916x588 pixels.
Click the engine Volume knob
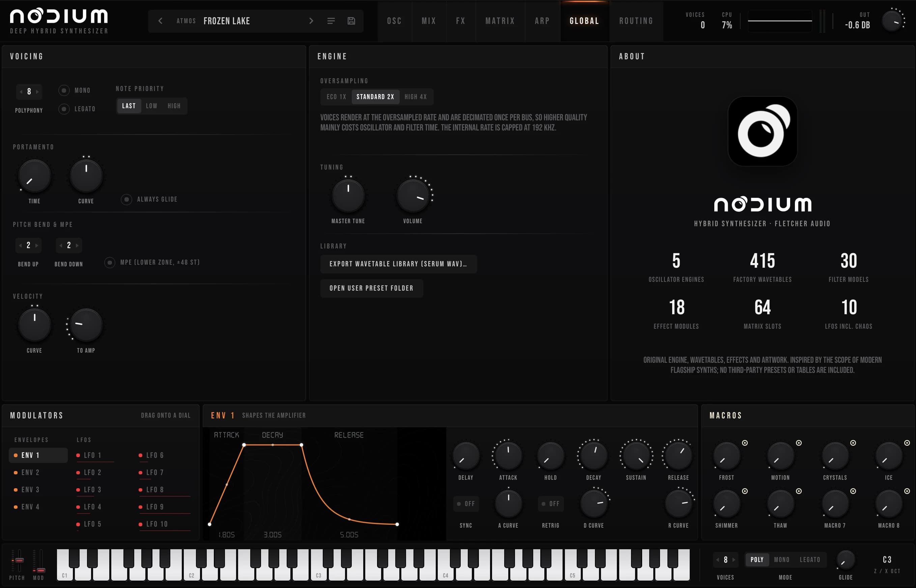[413, 196]
